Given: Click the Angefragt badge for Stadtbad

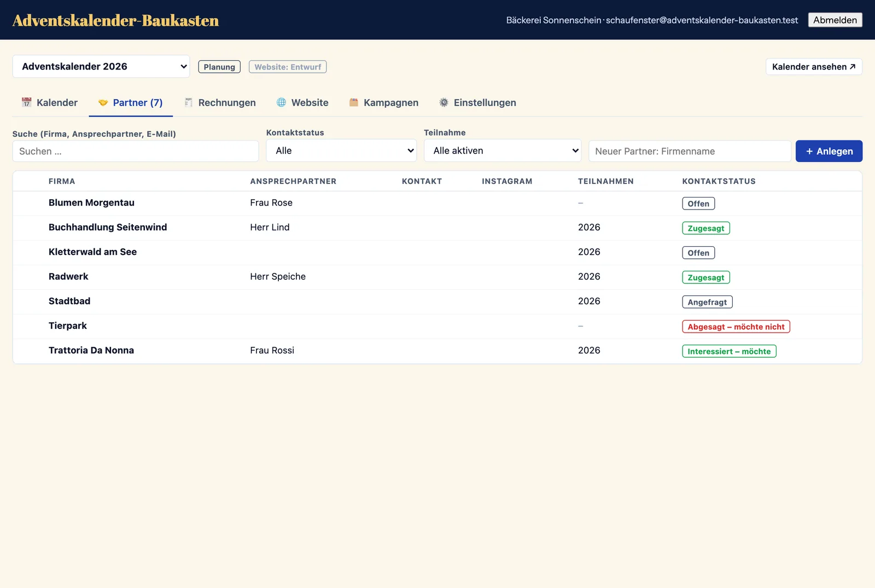Looking at the screenshot, I should click(707, 302).
